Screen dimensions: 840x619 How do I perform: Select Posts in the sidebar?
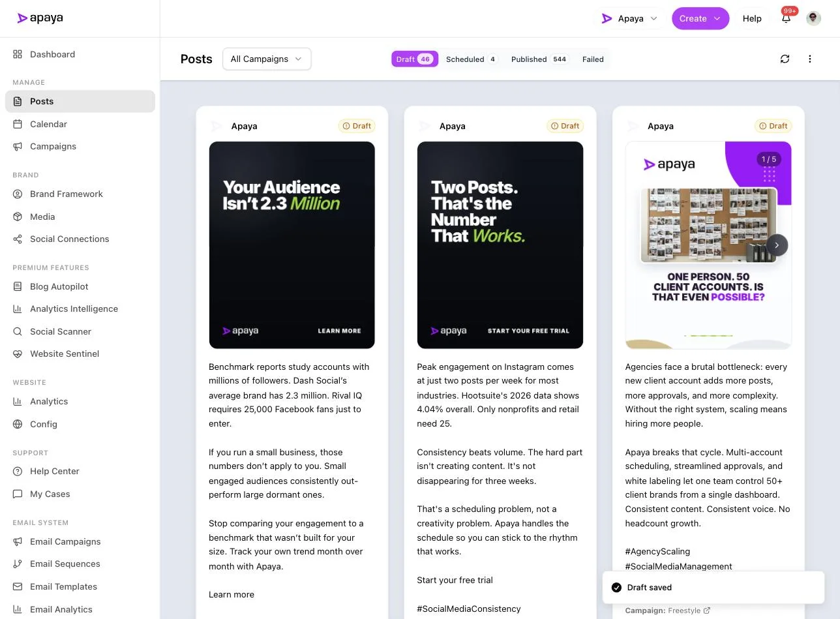pyautogui.click(x=80, y=101)
